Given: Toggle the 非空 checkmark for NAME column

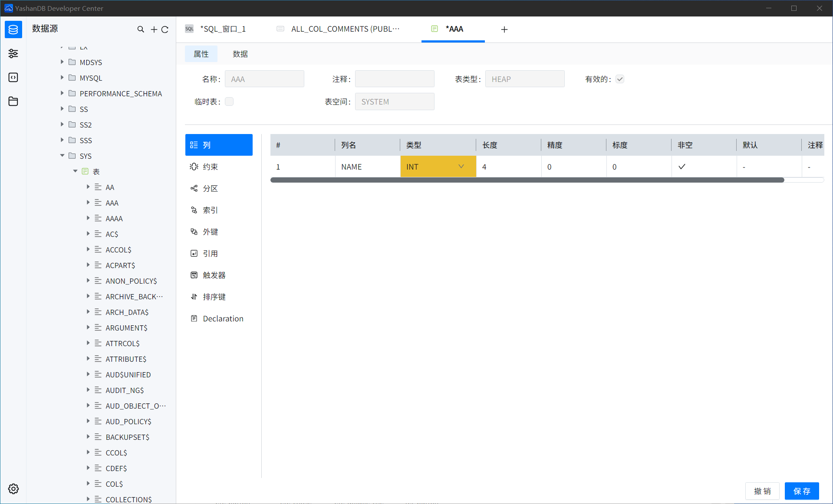Looking at the screenshot, I should coord(682,167).
